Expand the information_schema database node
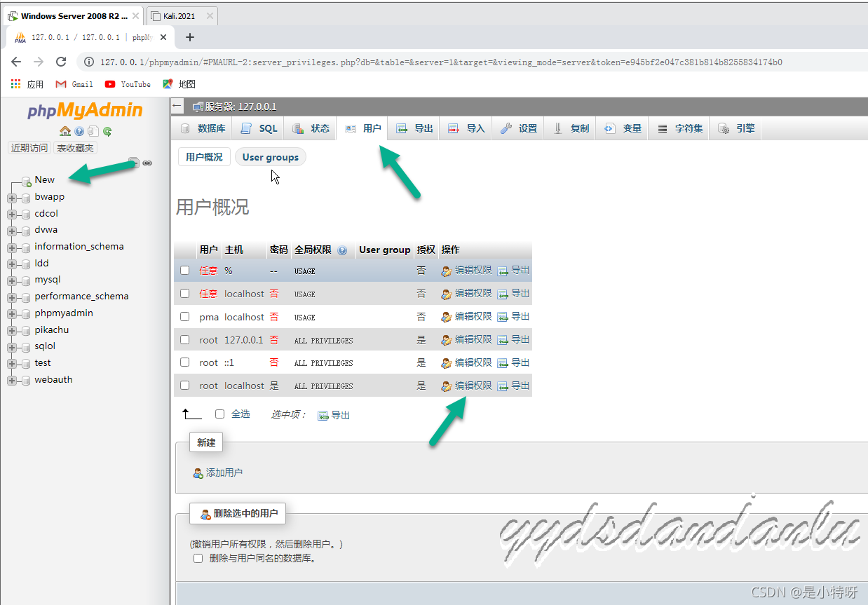 pyautogui.click(x=12, y=247)
